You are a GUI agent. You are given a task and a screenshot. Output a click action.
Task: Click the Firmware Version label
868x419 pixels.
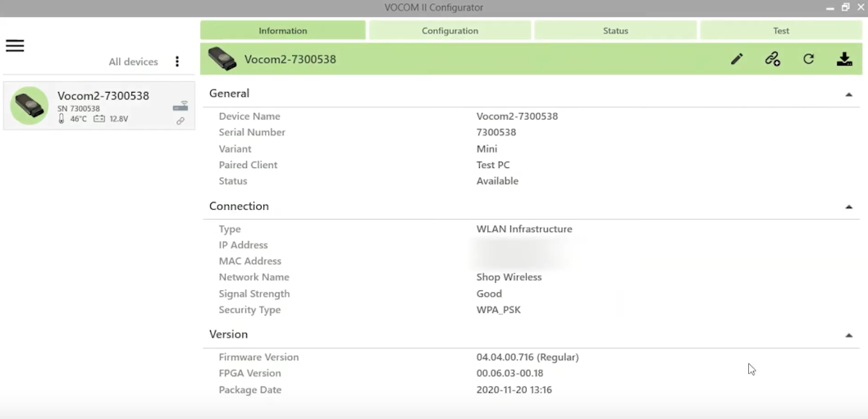(258, 357)
